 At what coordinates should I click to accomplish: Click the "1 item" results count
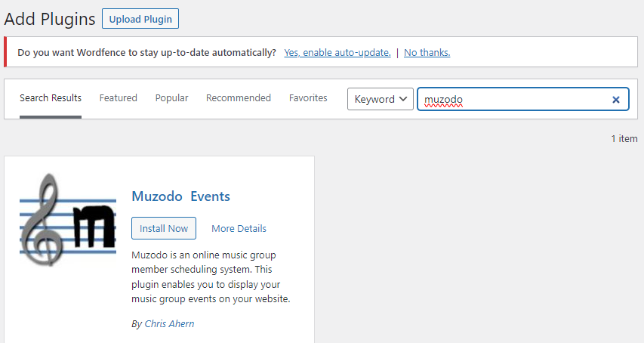point(624,139)
